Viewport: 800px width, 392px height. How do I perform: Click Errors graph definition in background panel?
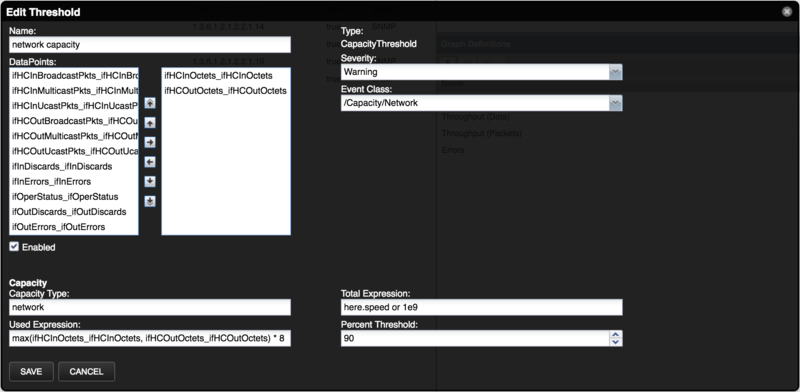pos(453,151)
